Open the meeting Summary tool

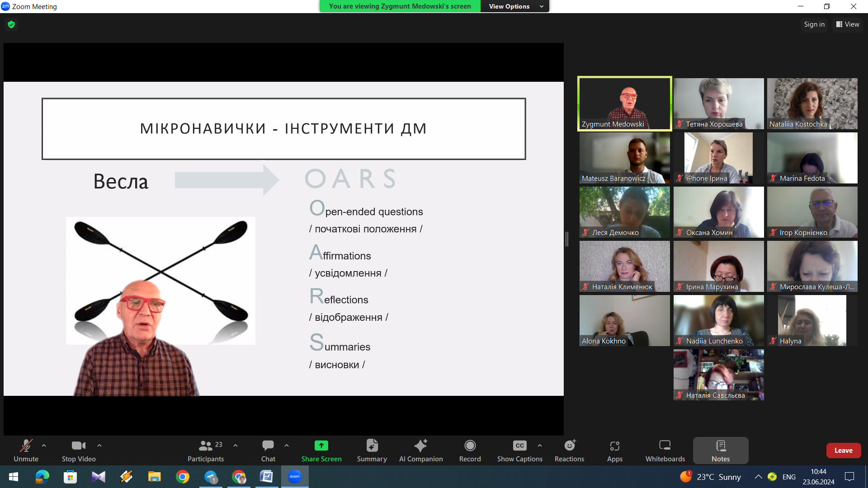click(x=372, y=450)
